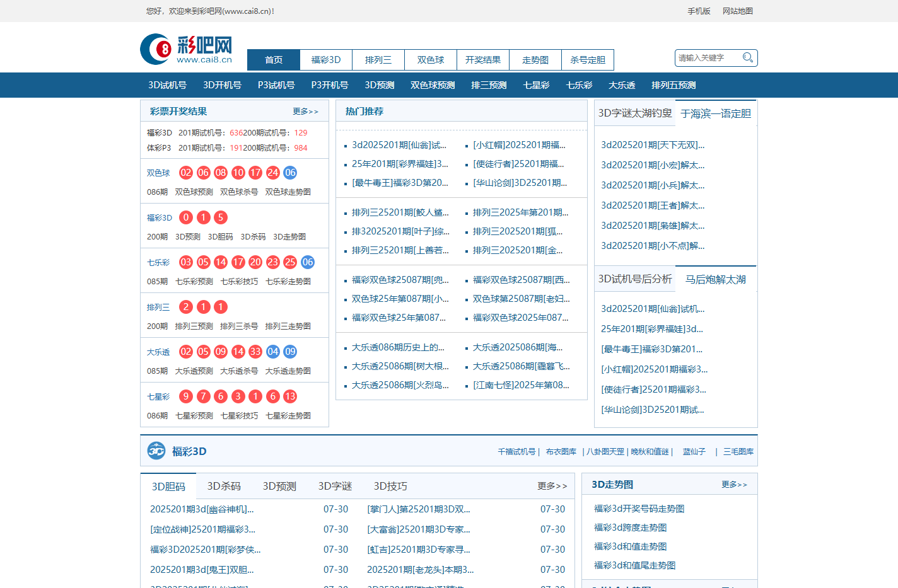The image size is (898, 588).
Task: Switch to 3D字谜 tab
Action: (335, 487)
